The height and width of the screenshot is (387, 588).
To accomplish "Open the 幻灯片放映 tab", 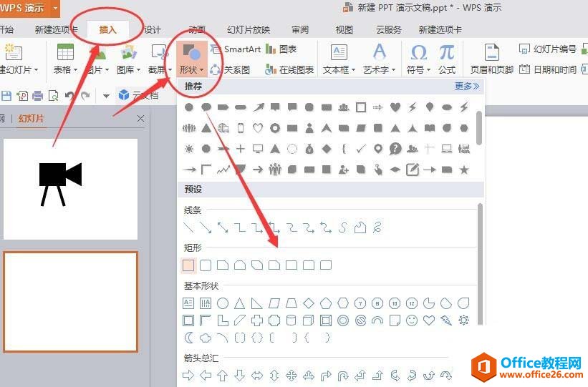I will pyautogui.click(x=249, y=29).
